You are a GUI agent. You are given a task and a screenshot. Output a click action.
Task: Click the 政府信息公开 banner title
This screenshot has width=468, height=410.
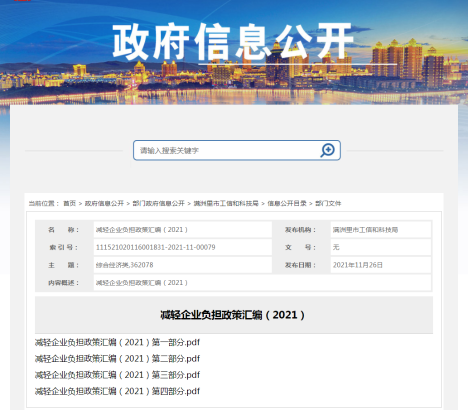click(232, 42)
